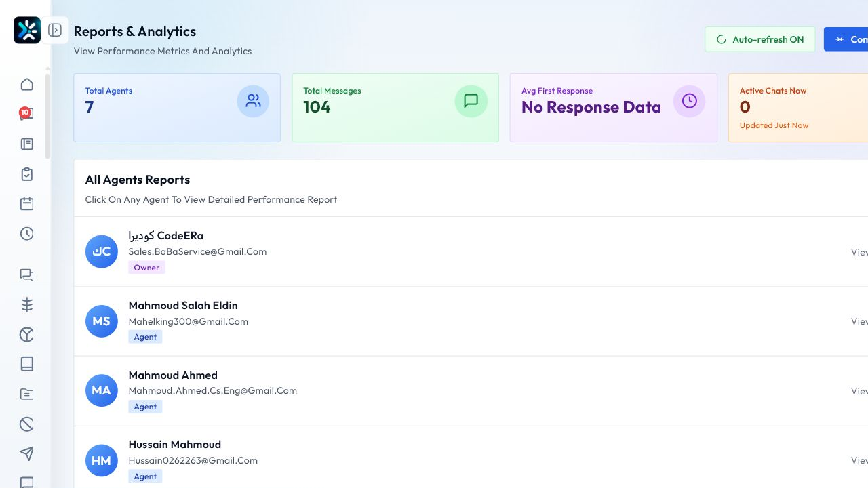Viewport: 868px width, 488px height.
Task: Click the email Mahelking300@Gmail.Com
Action: (189, 321)
